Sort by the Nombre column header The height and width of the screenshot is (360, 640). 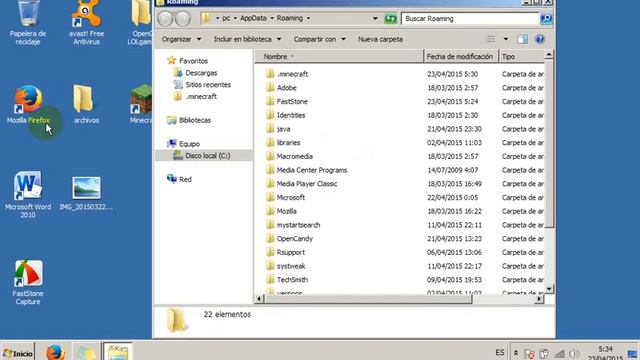(x=340, y=57)
